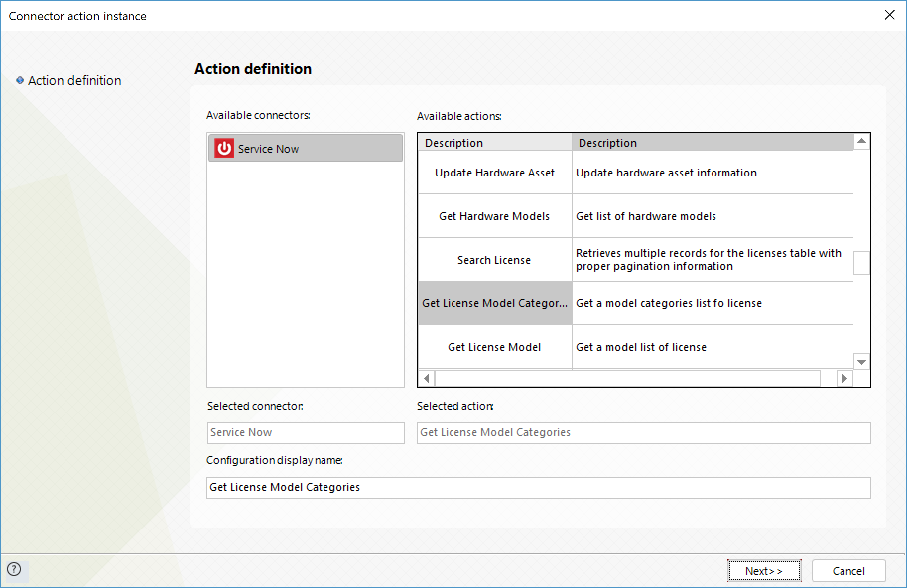Select the Update Hardware Asset action

[x=495, y=173]
